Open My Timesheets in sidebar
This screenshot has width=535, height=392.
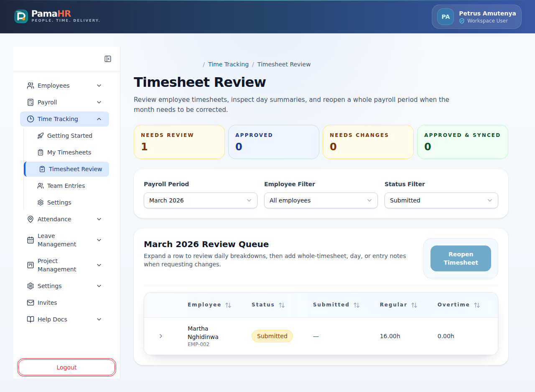tap(66, 152)
